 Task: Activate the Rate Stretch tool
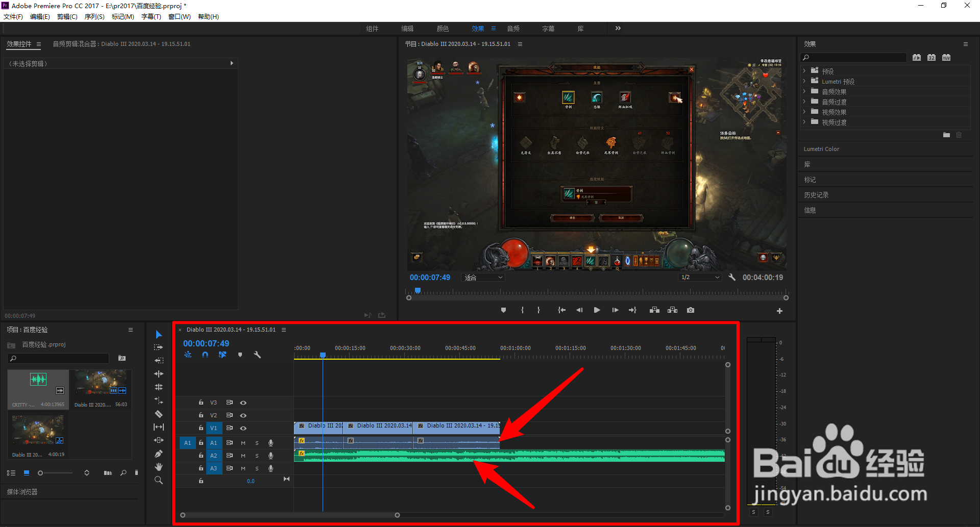pos(159,400)
